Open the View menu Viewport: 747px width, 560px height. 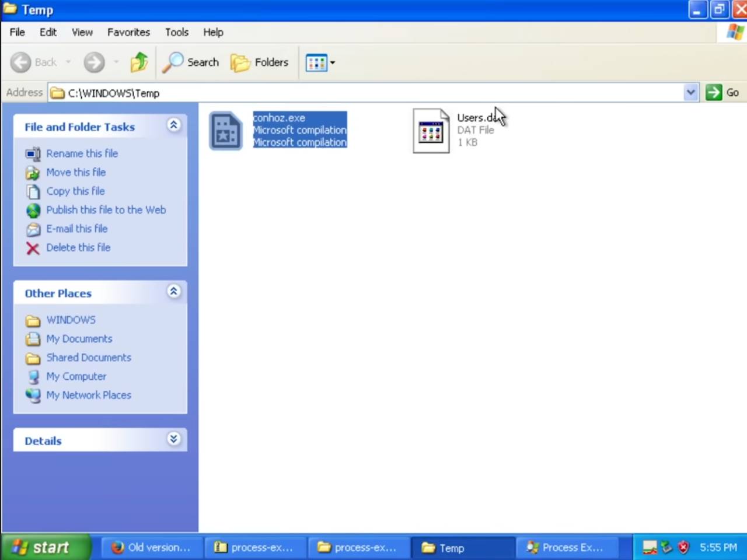pos(82,32)
